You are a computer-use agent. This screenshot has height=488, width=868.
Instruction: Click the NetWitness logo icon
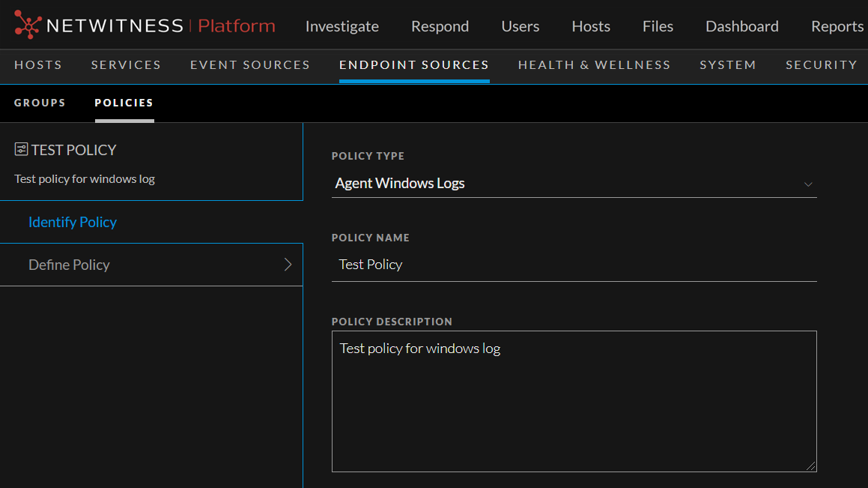click(x=28, y=25)
